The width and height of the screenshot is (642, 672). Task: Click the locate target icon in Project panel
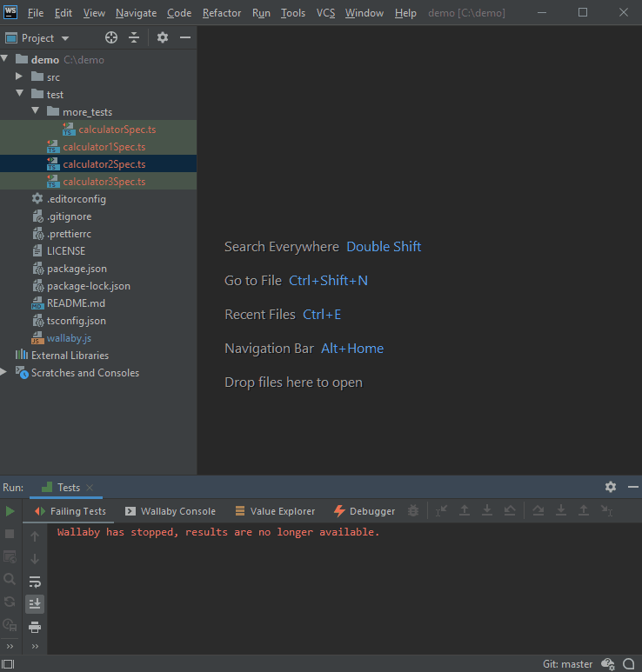(x=111, y=38)
